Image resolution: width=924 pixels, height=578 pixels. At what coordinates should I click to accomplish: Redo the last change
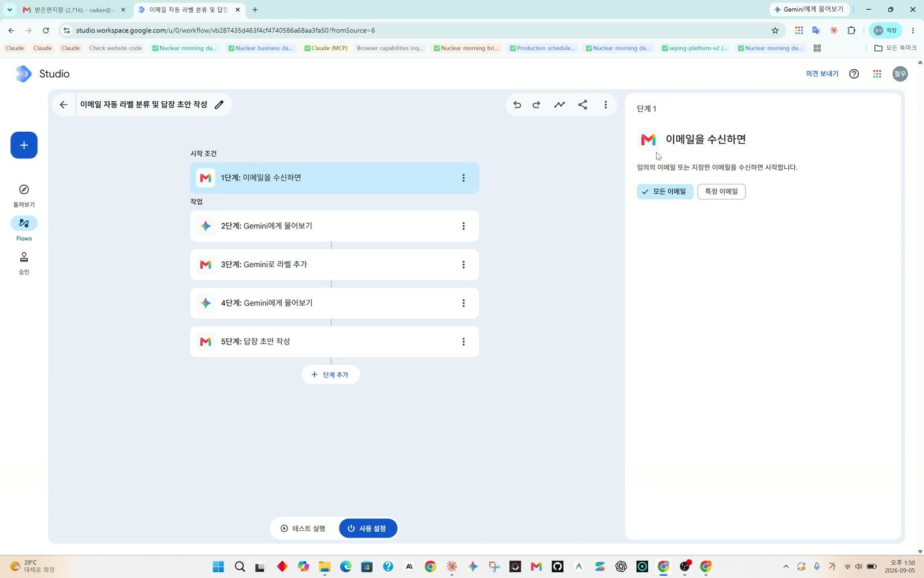536,105
